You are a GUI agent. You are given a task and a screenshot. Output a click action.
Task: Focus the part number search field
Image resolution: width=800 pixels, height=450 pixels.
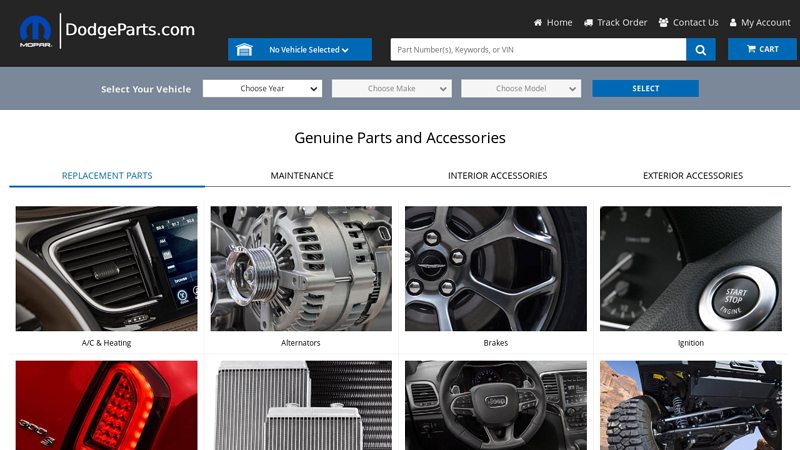click(538, 49)
